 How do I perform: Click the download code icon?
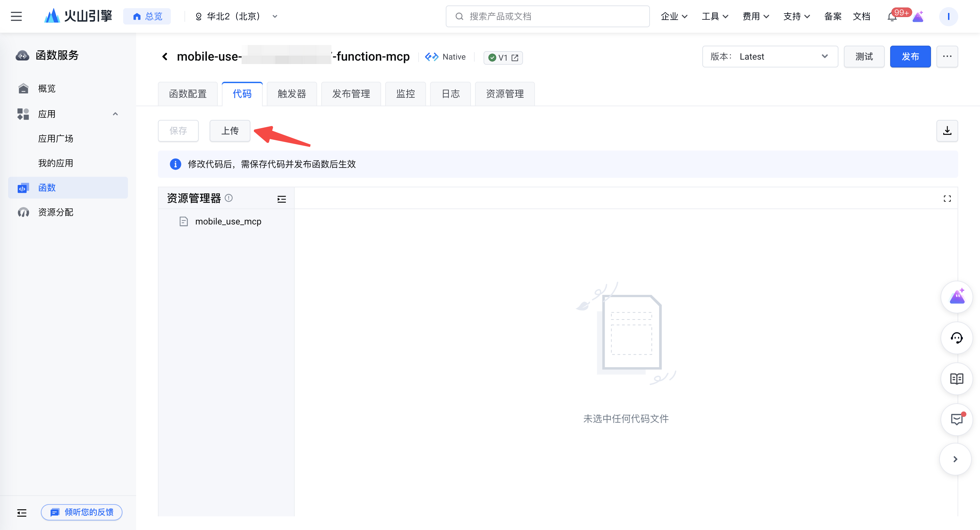(x=947, y=130)
